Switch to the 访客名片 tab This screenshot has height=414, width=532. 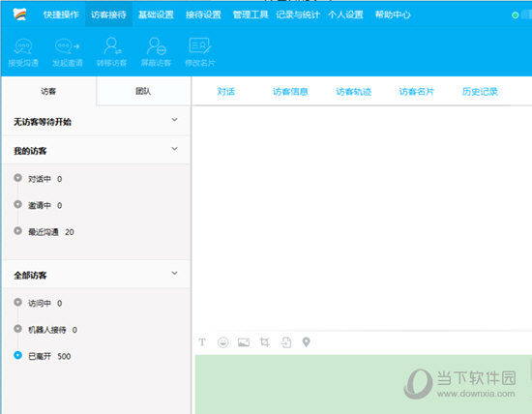[x=417, y=91]
